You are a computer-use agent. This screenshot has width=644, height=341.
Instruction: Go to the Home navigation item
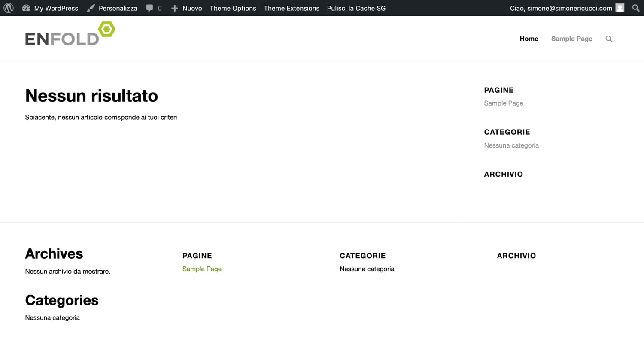click(x=529, y=39)
